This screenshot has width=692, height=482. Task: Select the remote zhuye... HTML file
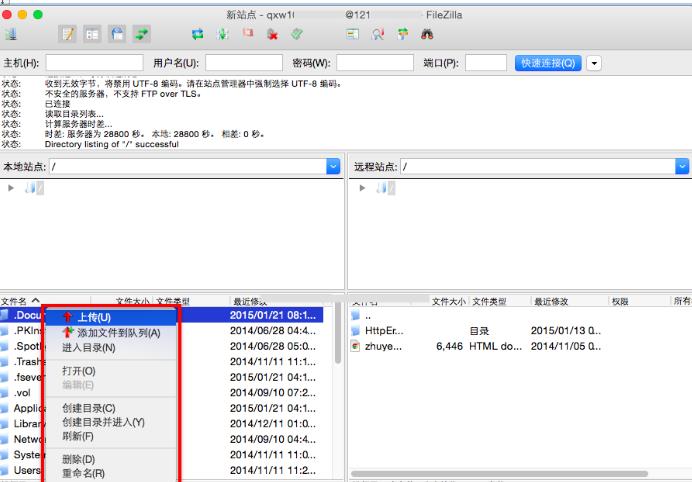[477, 346]
